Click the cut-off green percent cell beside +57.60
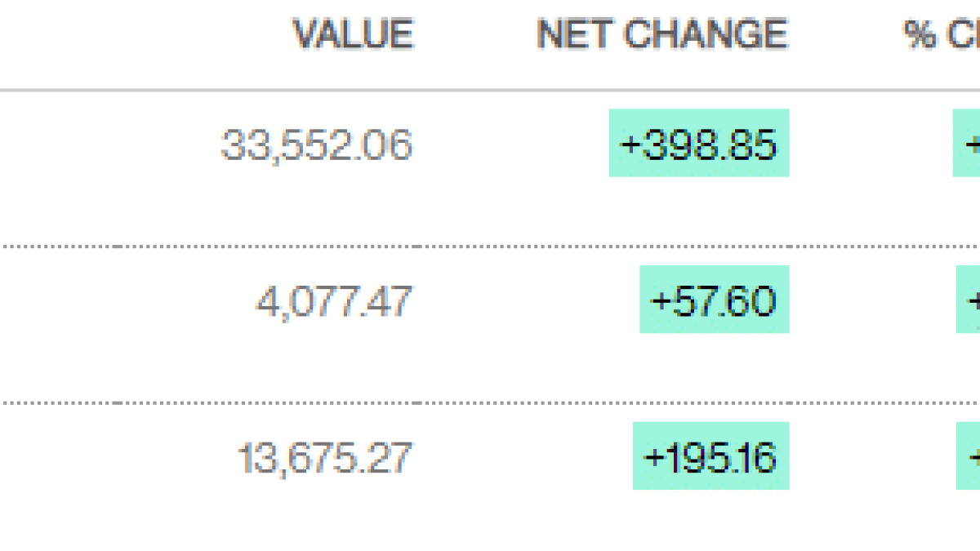The height and width of the screenshot is (551, 980). (969, 300)
